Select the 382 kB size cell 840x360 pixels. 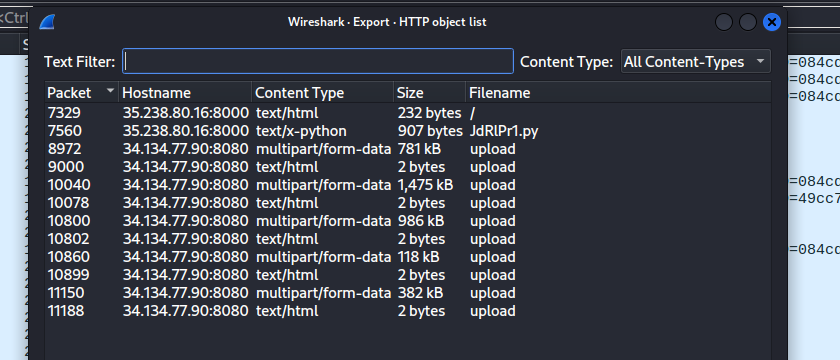click(420, 292)
